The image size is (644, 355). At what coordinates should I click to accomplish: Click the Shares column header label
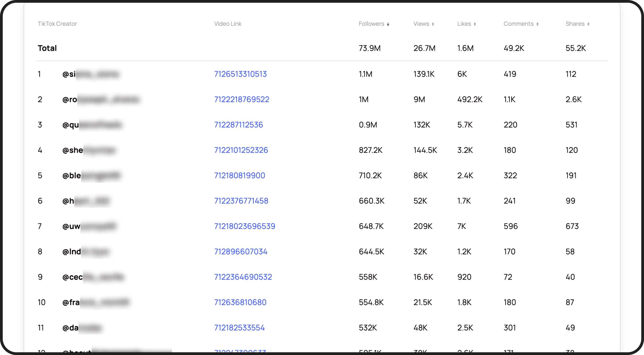pyautogui.click(x=575, y=24)
